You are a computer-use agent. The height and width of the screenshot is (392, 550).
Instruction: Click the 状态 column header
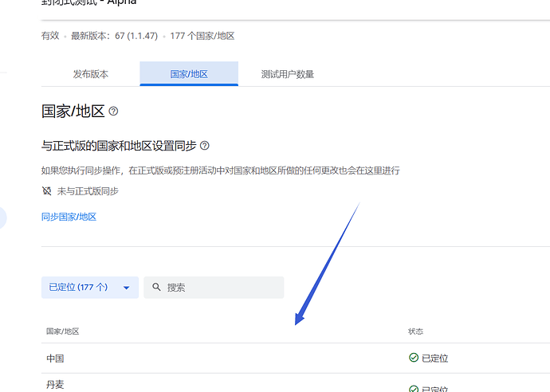[x=415, y=331]
